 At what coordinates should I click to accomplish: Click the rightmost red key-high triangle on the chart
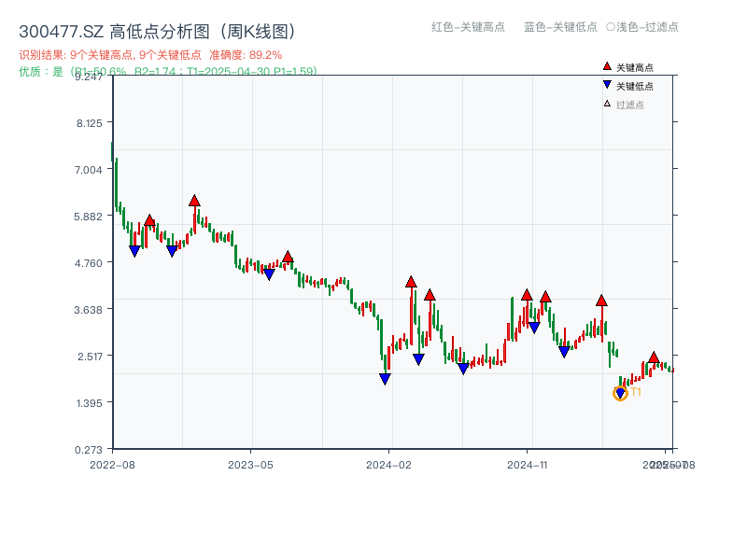tap(654, 357)
